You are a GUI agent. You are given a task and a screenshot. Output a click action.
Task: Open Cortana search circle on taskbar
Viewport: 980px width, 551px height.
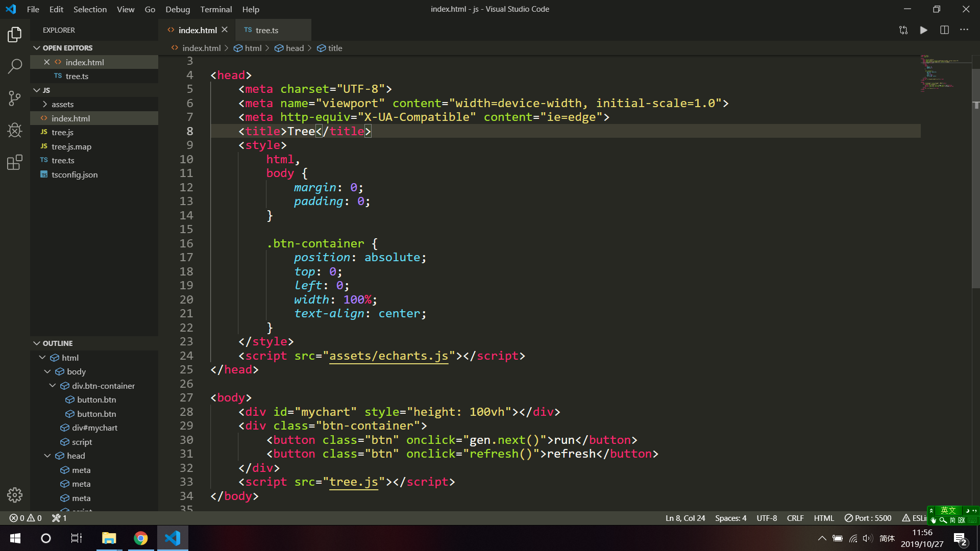tap(46, 538)
